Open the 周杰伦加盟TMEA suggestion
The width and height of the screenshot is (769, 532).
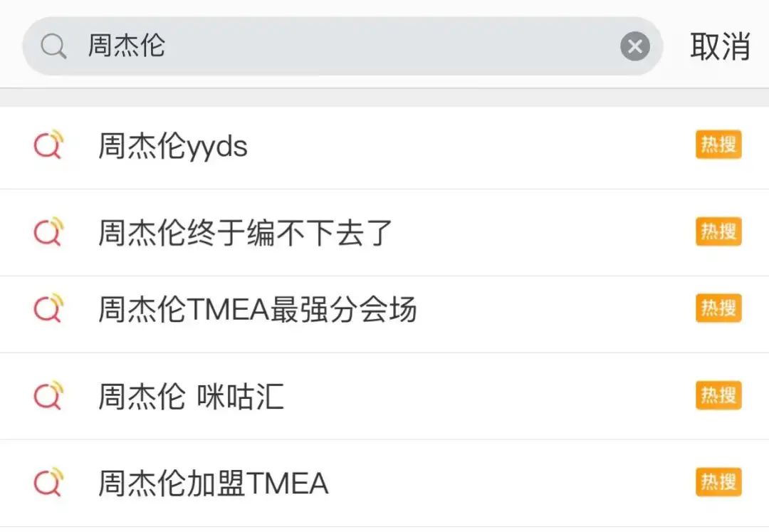click(213, 484)
